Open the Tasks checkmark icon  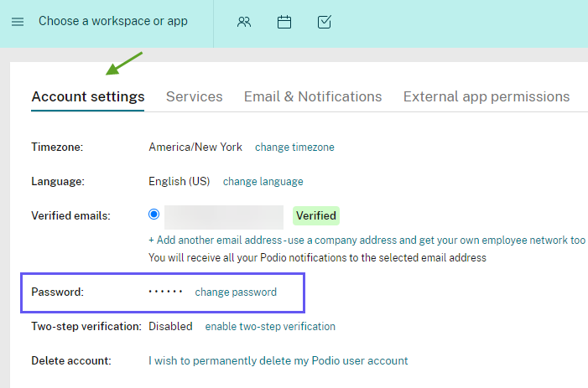(325, 22)
